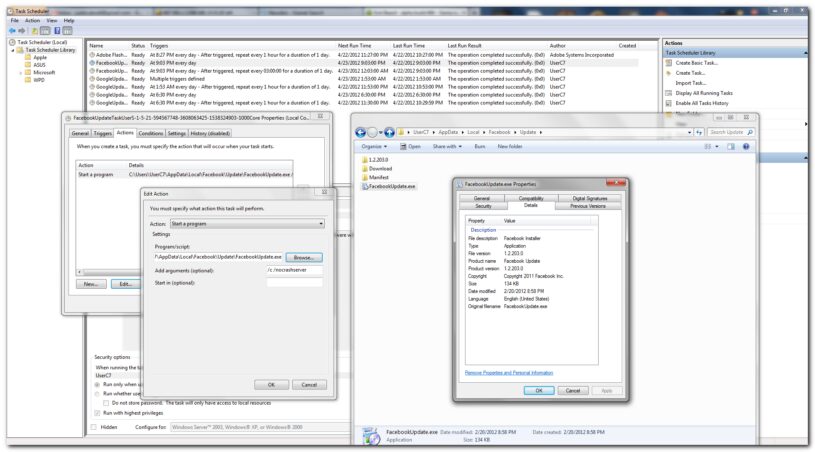This screenshot has width=815, height=452.
Task: Click New button in Actions tab
Action: tap(91, 284)
